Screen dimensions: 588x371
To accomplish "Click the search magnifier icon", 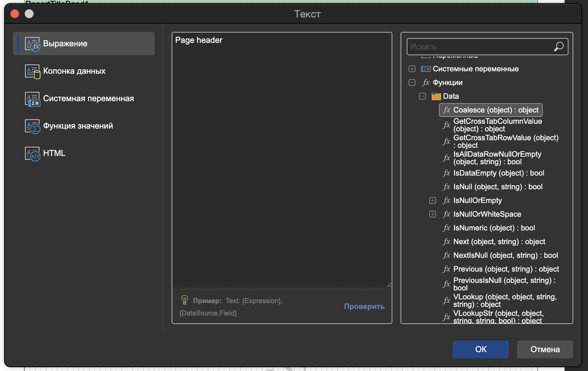I will point(559,47).
